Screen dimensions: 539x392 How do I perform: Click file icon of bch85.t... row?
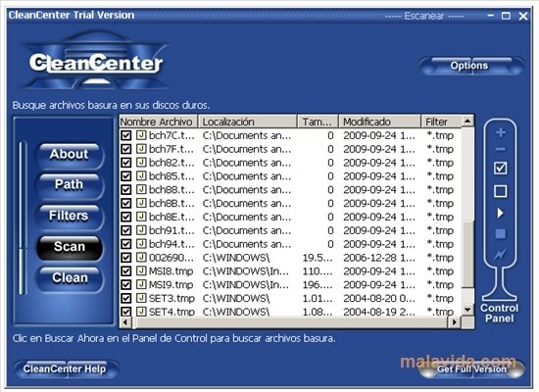[x=141, y=175]
